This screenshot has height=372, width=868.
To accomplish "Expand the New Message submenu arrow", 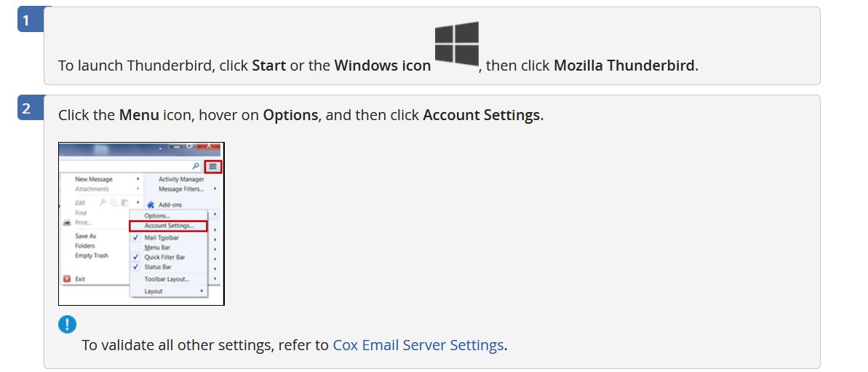I will tap(138, 179).
